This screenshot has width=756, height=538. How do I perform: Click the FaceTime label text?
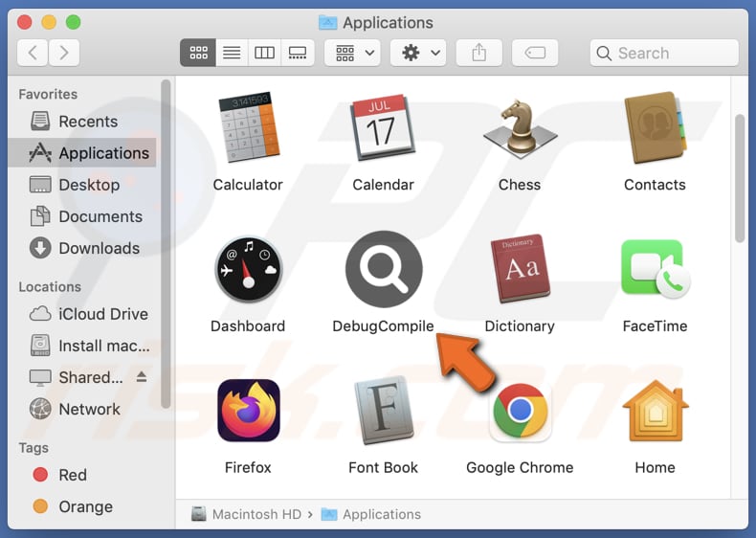pyautogui.click(x=655, y=326)
